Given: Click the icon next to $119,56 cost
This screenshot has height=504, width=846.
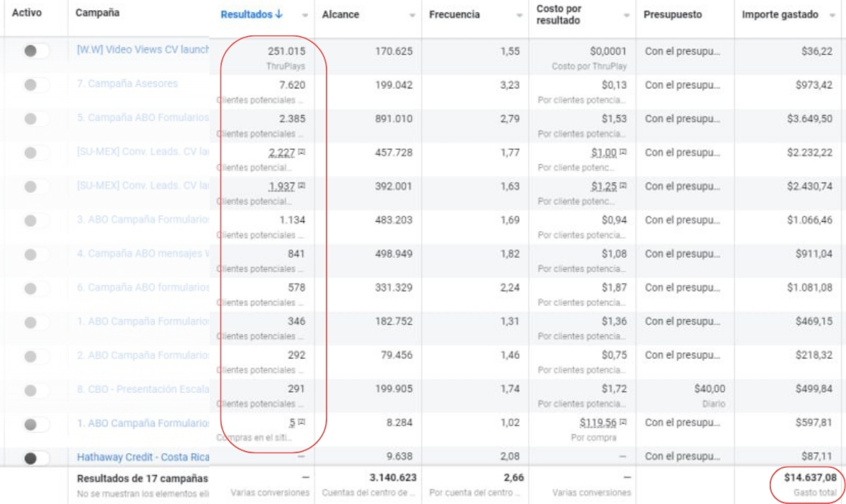Looking at the screenshot, I should (x=623, y=423).
